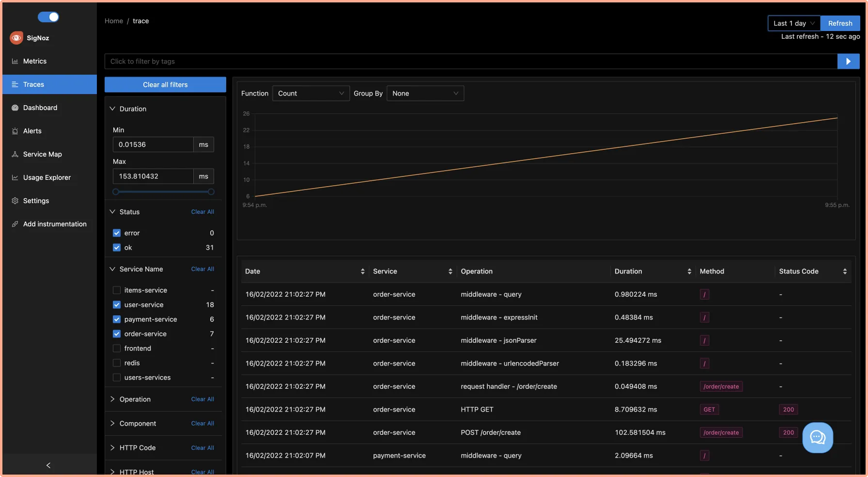868x477 pixels.
Task: Open Alerts in the sidebar
Action: coord(49,131)
